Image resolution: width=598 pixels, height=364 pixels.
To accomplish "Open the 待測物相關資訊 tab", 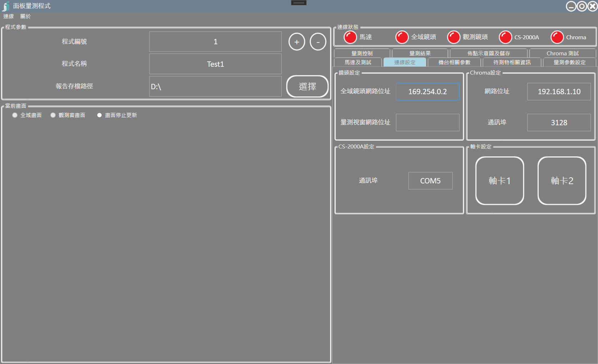I will click(512, 62).
